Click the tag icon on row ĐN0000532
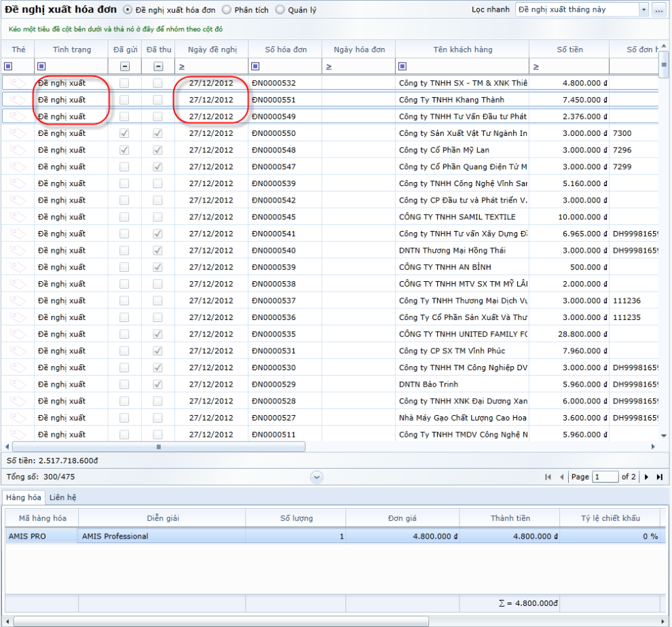 (18, 83)
